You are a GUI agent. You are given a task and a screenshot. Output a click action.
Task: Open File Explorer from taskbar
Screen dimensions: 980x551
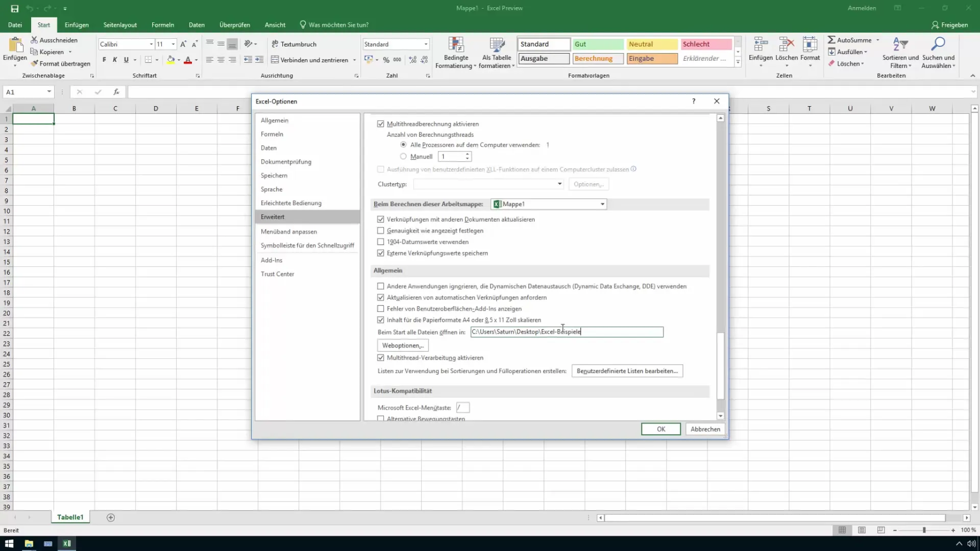(29, 543)
